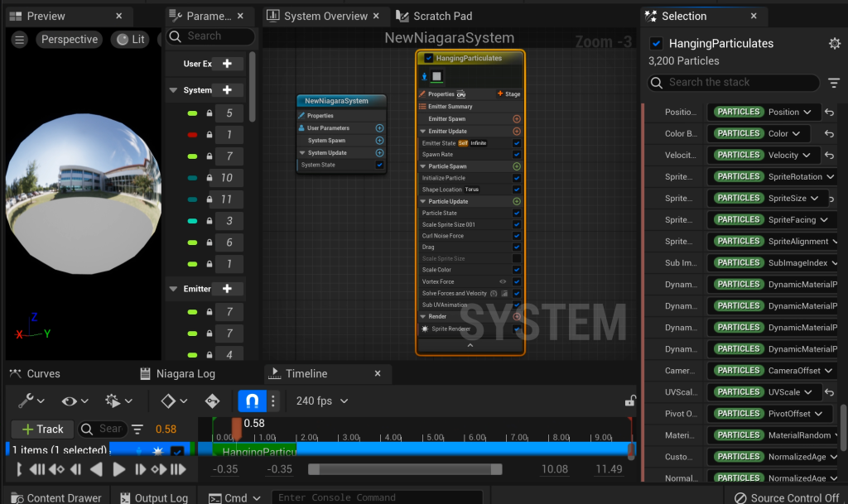Add module to Emitter Update group
The width and height of the screenshot is (848, 504).
[x=517, y=132]
